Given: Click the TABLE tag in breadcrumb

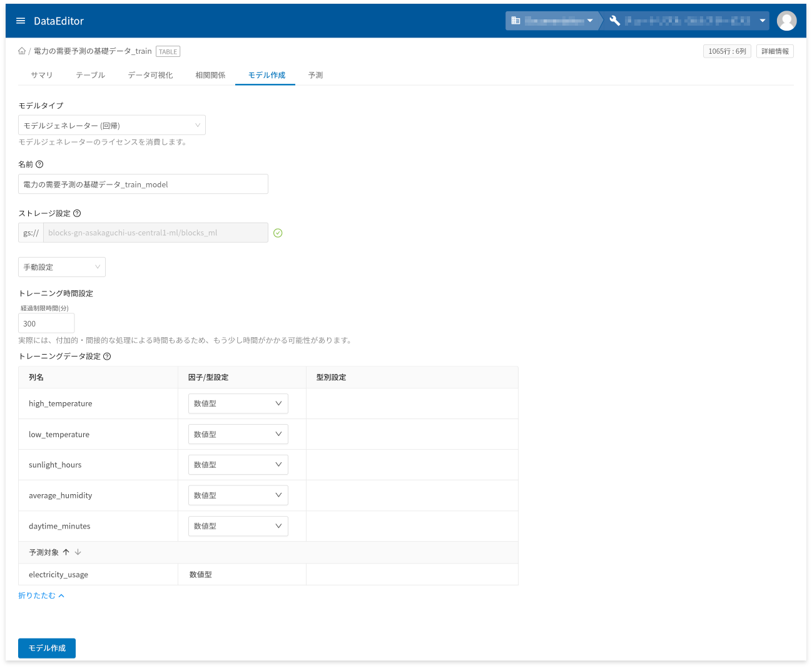Looking at the screenshot, I should [168, 51].
